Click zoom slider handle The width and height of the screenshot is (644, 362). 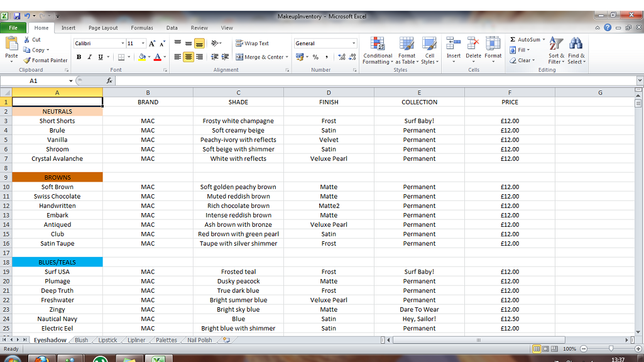point(611,348)
